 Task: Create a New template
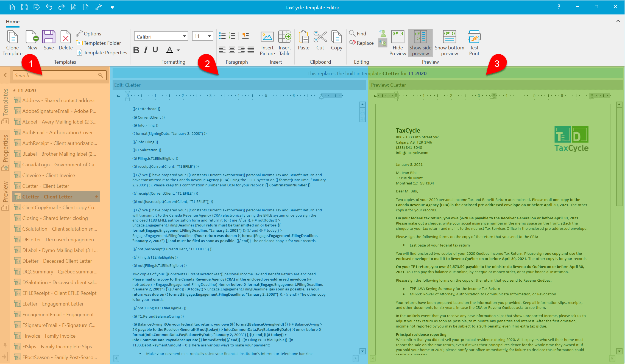click(x=32, y=40)
